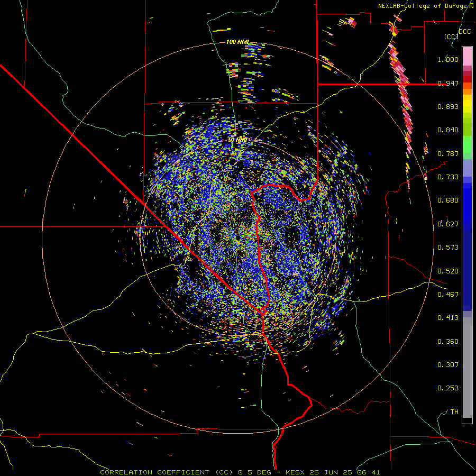The height and width of the screenshot is (476, 476).
Task: Click the DCC label above the scale
Action: pyautogui.click(x=465, y=32)
